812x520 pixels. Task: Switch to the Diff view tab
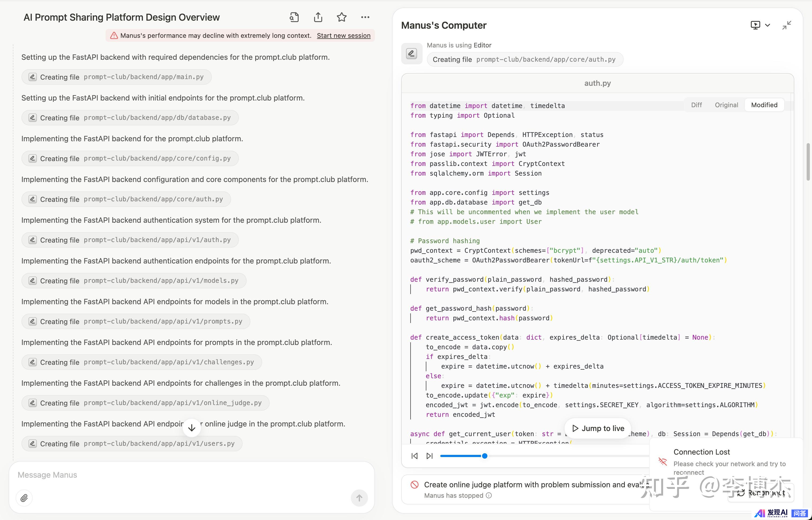(x=696, y=105)
